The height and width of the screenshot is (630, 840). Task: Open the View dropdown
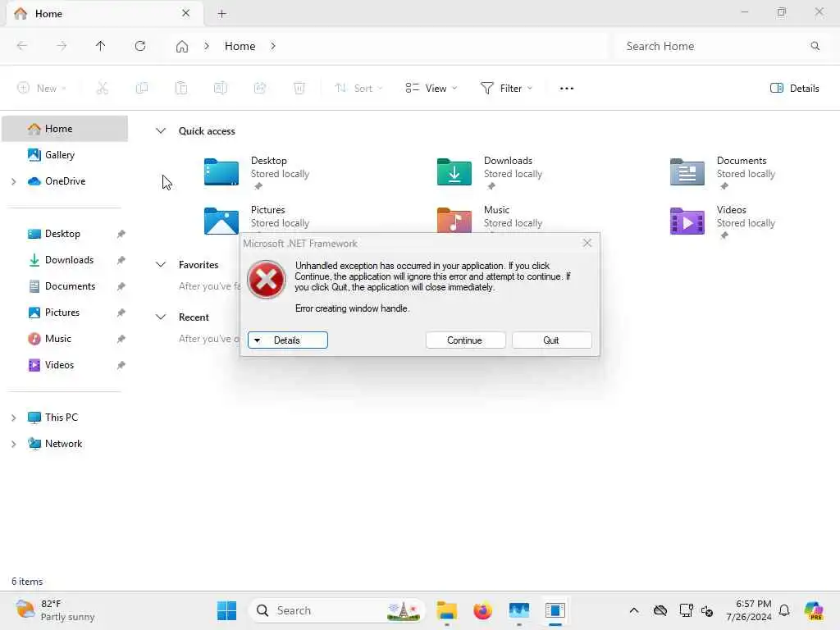(x=431, y=89)
